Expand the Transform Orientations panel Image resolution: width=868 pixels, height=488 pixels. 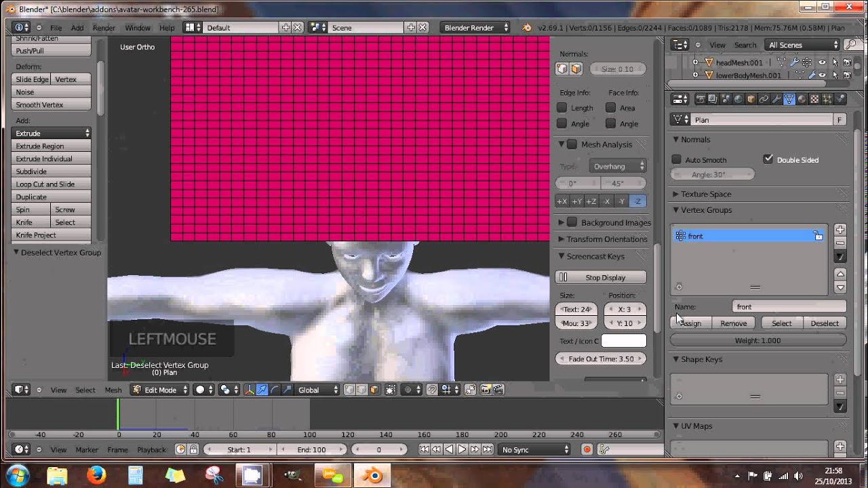[x=561, y=239]
